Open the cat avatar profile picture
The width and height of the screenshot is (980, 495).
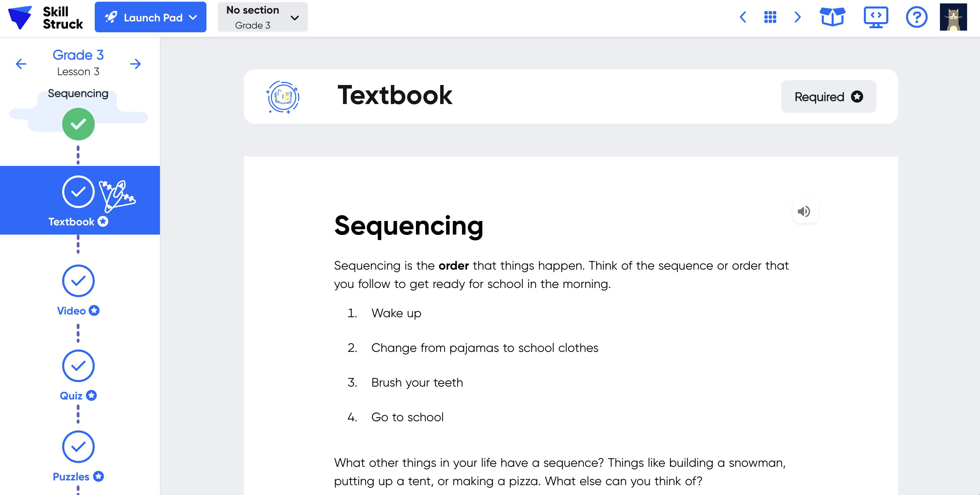(x=953, y=17)
